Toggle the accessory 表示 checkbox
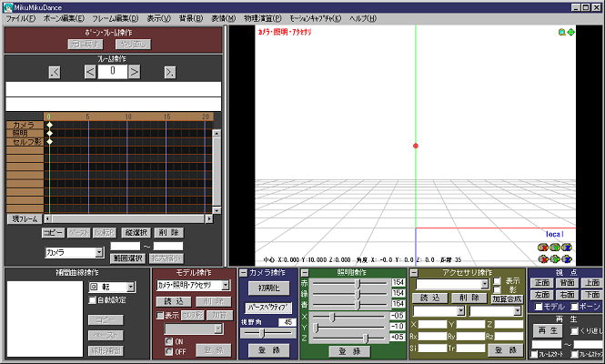Image resolution: width=605 pixels, height=364 pixels. (x=497, y=281)
